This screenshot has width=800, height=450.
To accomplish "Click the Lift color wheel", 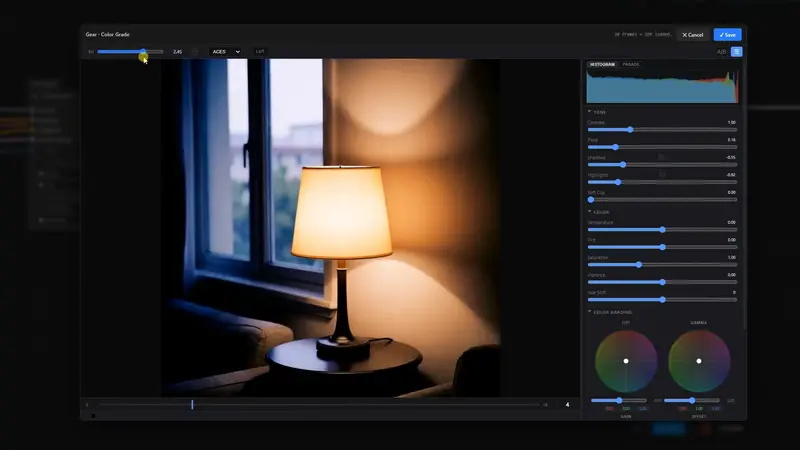I will 626,361.
